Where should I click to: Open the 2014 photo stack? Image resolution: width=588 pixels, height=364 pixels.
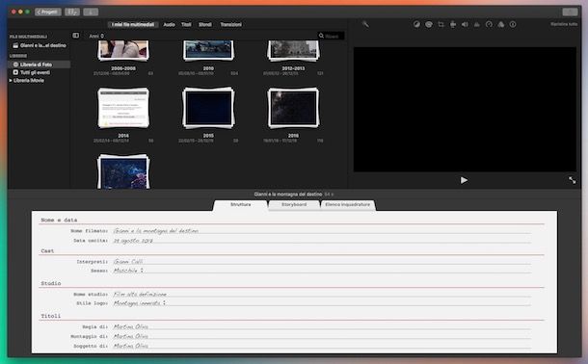tap(123, 108)
